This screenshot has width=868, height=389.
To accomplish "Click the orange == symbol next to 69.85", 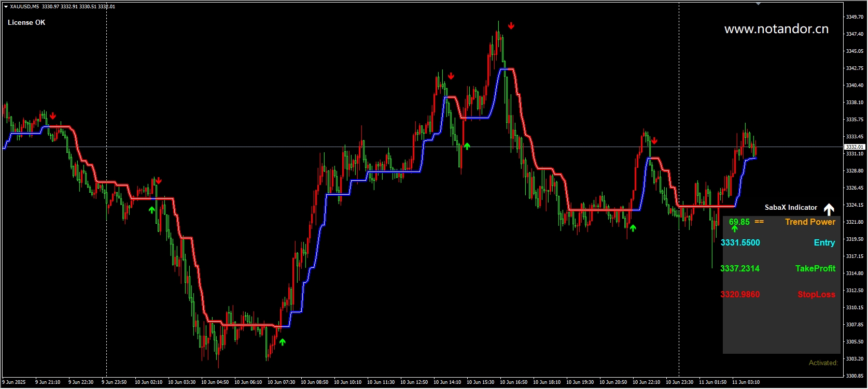I will [x=759, y=222].
